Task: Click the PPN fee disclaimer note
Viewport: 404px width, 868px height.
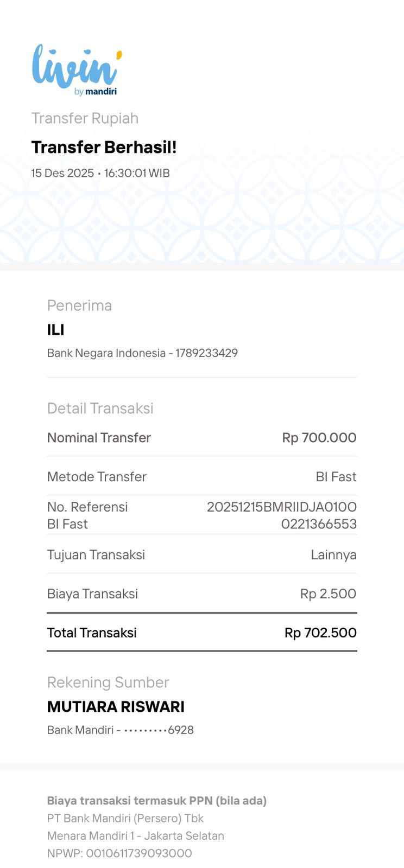Action: 156,801
